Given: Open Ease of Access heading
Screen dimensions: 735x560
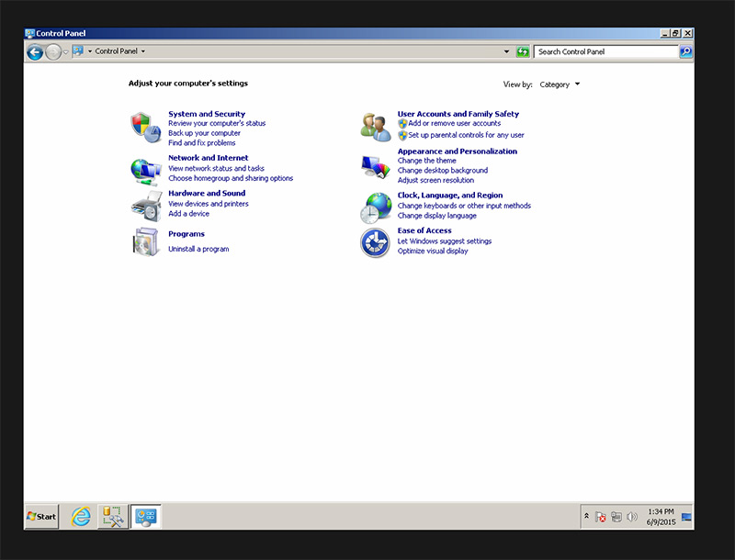Looking at the screenshot, I should (424, 230).
